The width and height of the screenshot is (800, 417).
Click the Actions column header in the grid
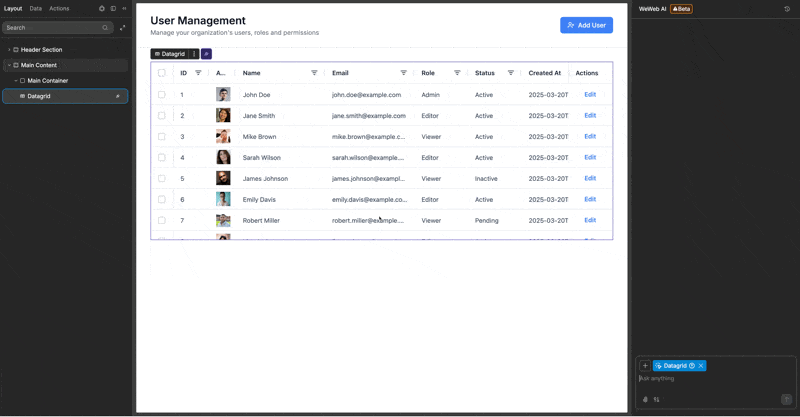[x=587, y=73]
